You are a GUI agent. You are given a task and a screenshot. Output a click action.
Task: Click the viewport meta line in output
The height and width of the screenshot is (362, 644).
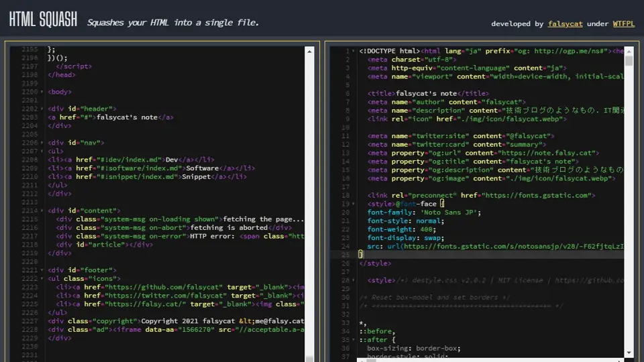click(x=495, y=76)
